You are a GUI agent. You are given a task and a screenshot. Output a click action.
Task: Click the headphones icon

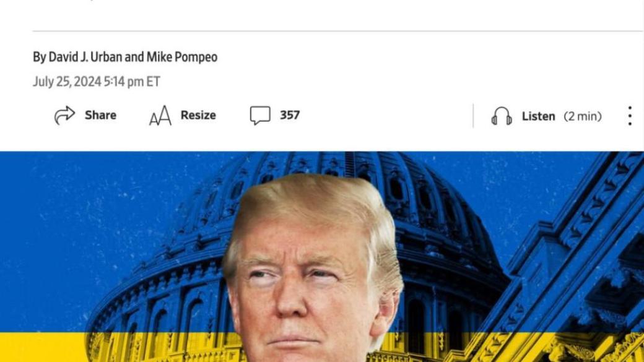click(x=502, y=116)
